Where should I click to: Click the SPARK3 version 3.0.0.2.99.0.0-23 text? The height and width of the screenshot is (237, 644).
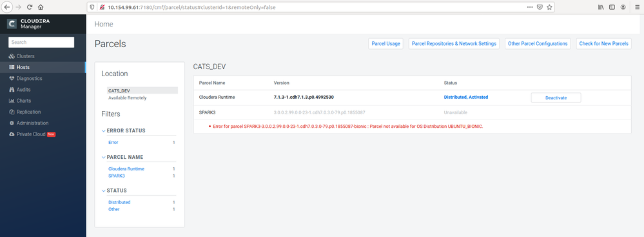tap(320, 112)
